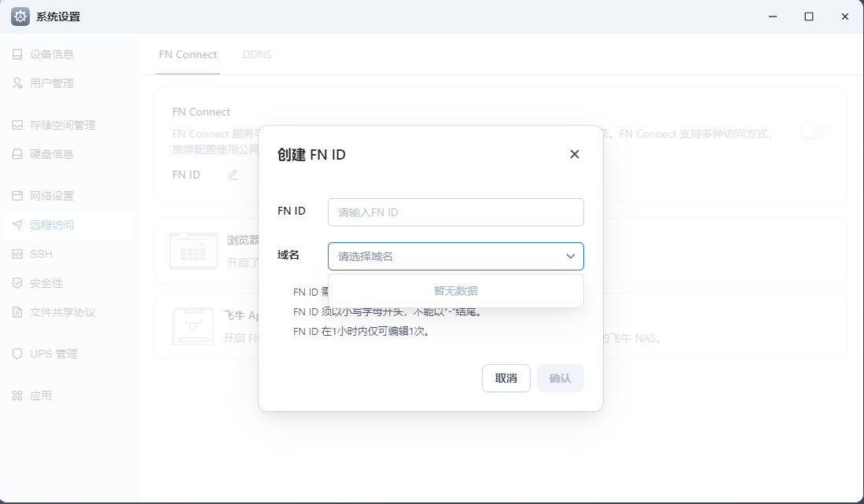Open 硬盘信息 in the sidebar
Image resolution: width=864 pixels, height=504 pixels.
coord(69,153)
